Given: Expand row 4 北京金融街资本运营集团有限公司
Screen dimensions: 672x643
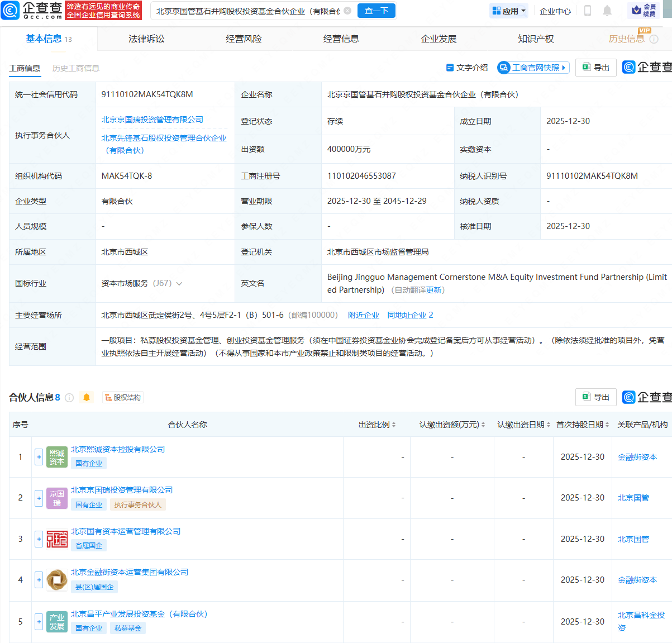Looking at the screenshot, I should click(x=39, y=580).
